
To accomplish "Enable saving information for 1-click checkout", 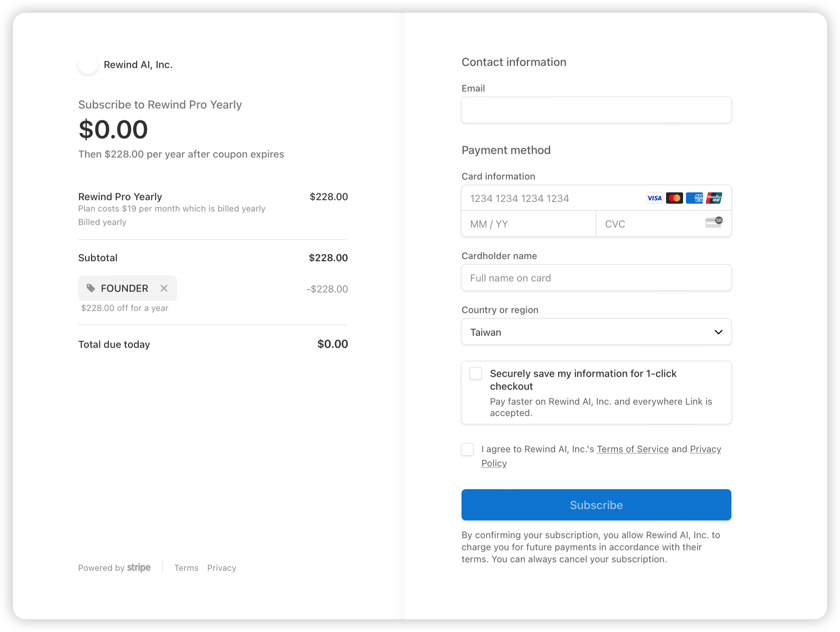I will pos(476,374).
